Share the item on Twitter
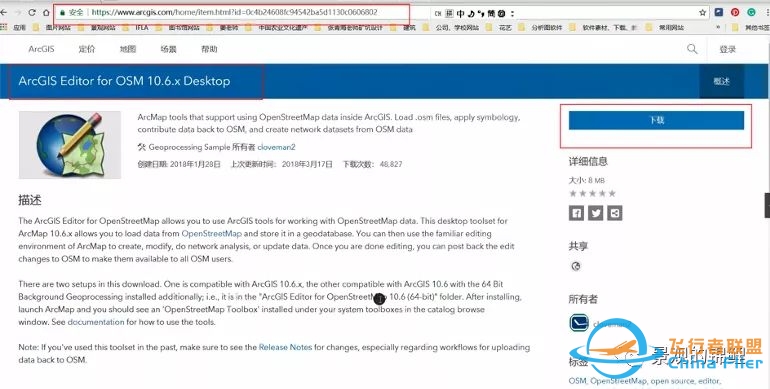The image size is (770, 389). click(x=596, y=213)
